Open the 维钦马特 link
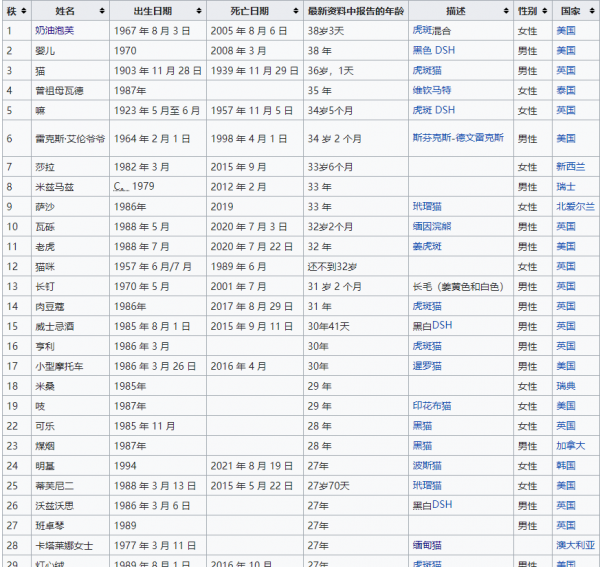600x567 pixels. tap(432, 90)
